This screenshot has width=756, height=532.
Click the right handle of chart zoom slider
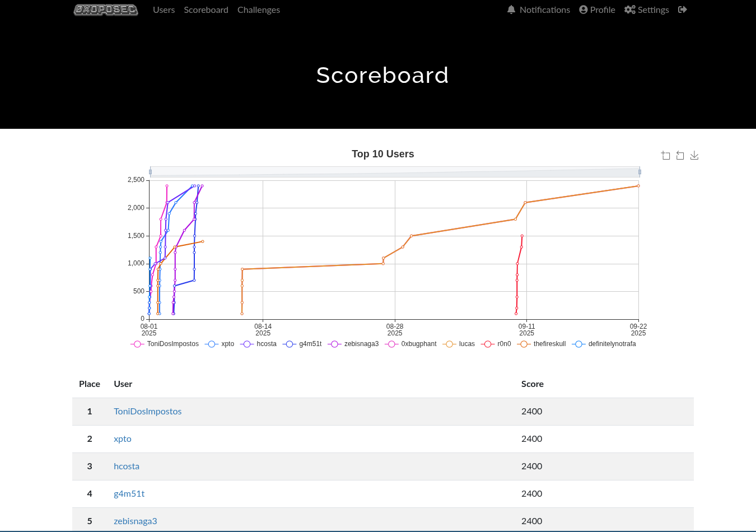tap(640, 172)
